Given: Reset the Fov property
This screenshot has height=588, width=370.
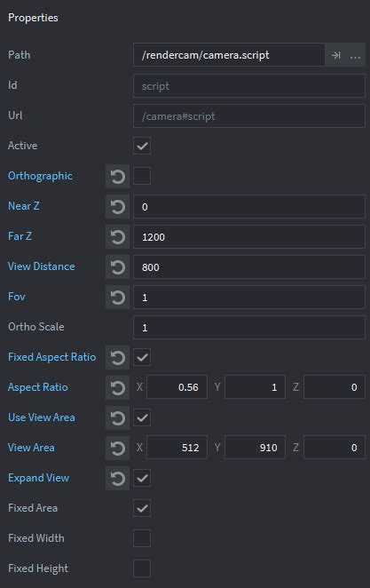Looking at the screenshot, I should point(118,298).
